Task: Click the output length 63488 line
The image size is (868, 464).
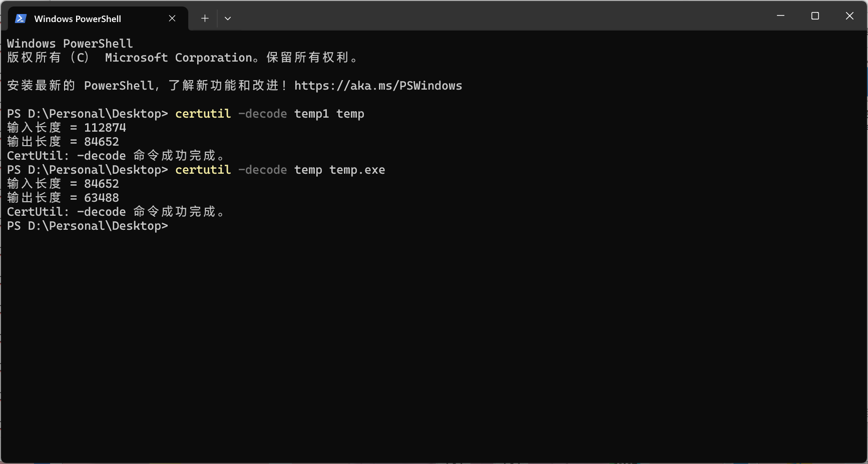Action: coord(63,198)
